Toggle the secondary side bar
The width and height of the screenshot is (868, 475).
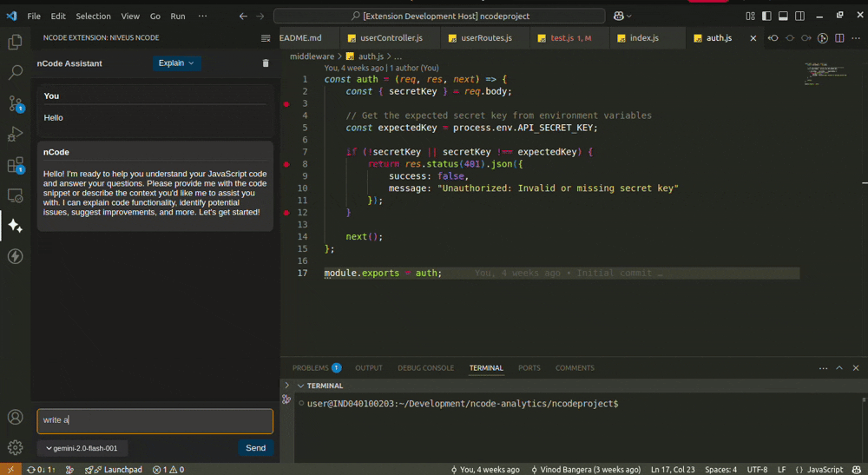click(800, 16)
